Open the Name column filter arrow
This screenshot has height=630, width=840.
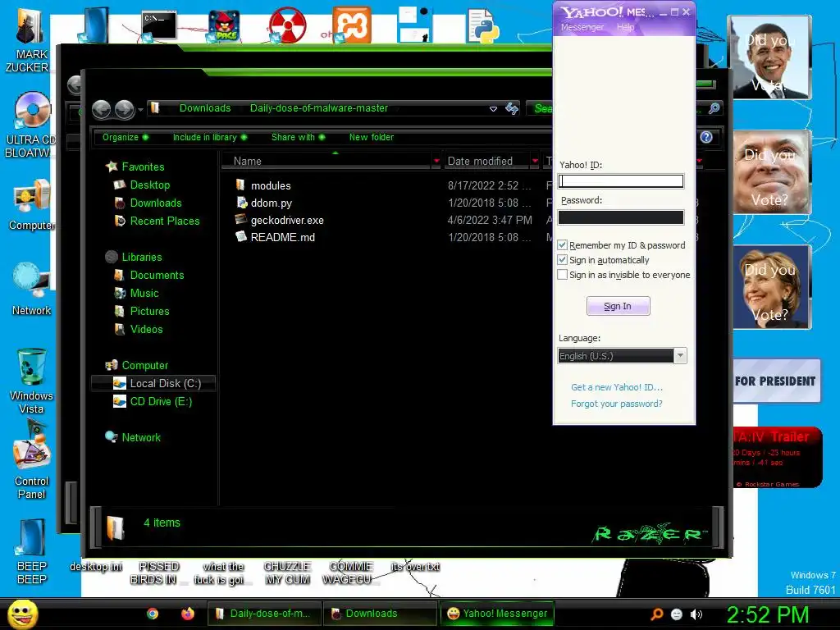pos(436,162)
